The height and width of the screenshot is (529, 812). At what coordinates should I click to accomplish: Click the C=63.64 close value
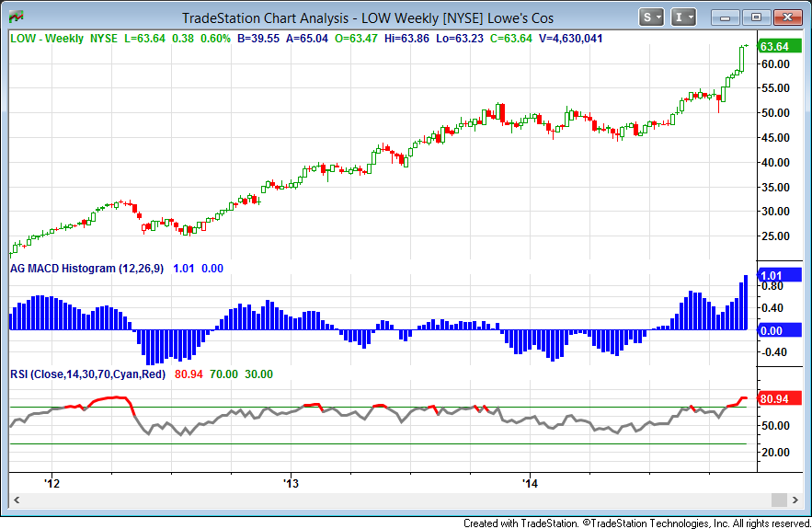pyautogui.click(x=510, y=39)
